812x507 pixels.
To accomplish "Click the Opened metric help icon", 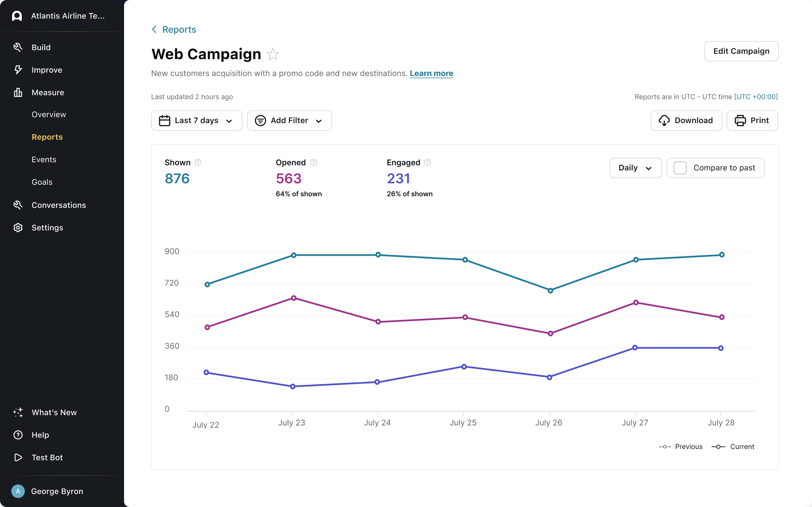I will (314, 162).
